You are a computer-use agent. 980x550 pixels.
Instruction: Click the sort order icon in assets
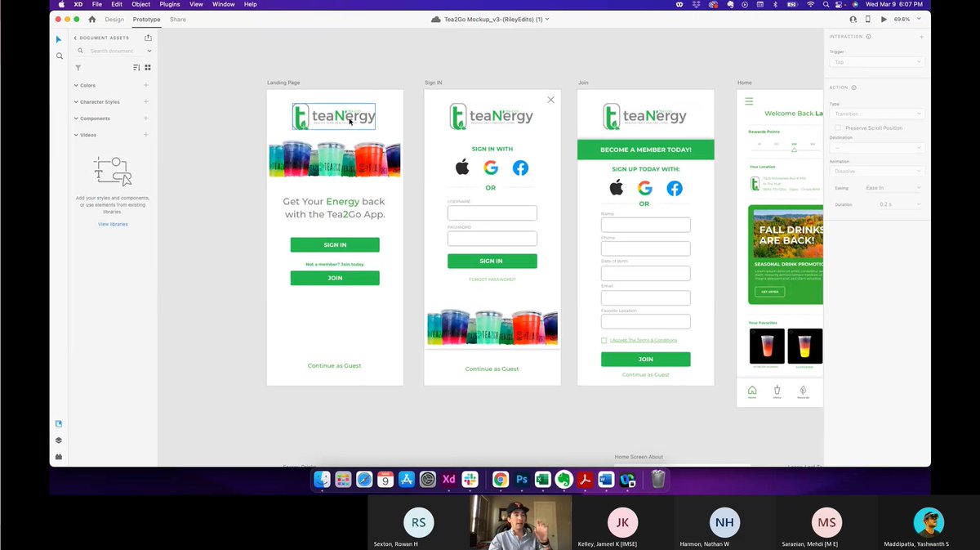pos(136,68)
